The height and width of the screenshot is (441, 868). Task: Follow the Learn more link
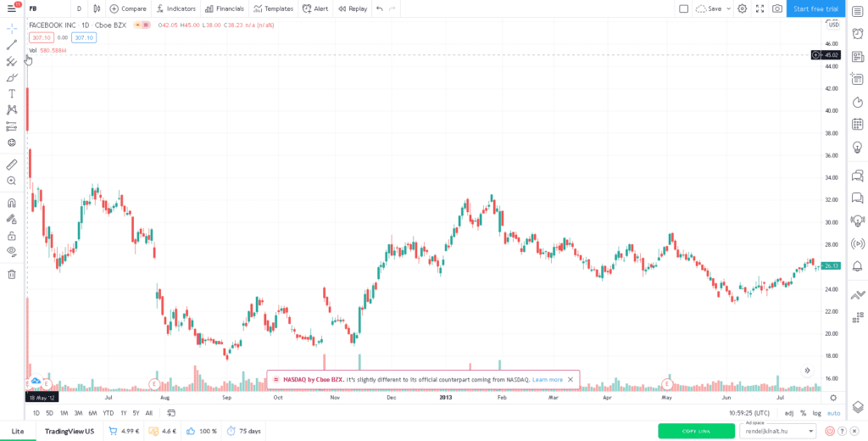(x=548, y=379)
